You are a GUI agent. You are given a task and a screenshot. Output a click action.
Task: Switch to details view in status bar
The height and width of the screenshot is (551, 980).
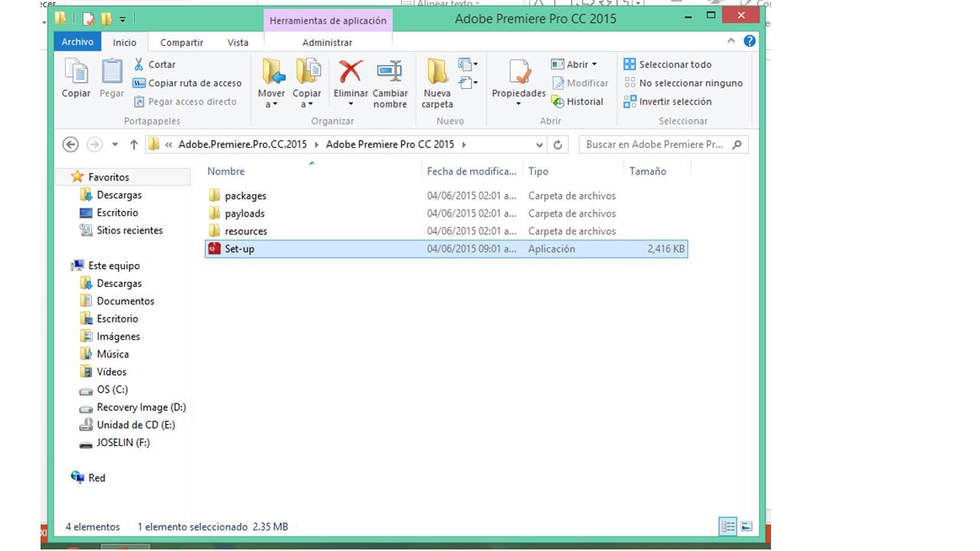coord(727,527)
